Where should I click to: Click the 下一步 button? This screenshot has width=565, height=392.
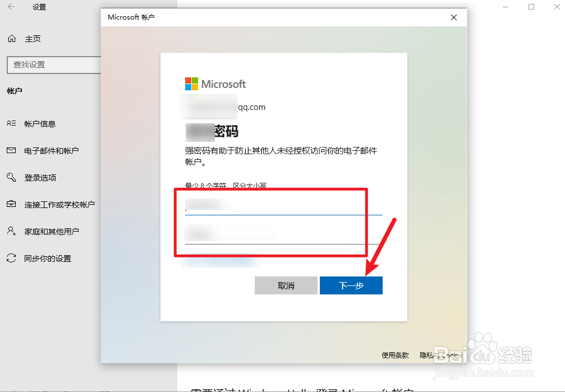click(x=351, y=285)
